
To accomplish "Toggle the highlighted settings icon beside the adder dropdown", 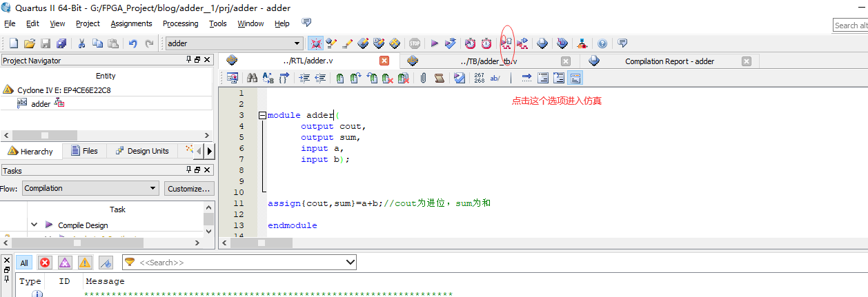I will (x=315, y=43).
